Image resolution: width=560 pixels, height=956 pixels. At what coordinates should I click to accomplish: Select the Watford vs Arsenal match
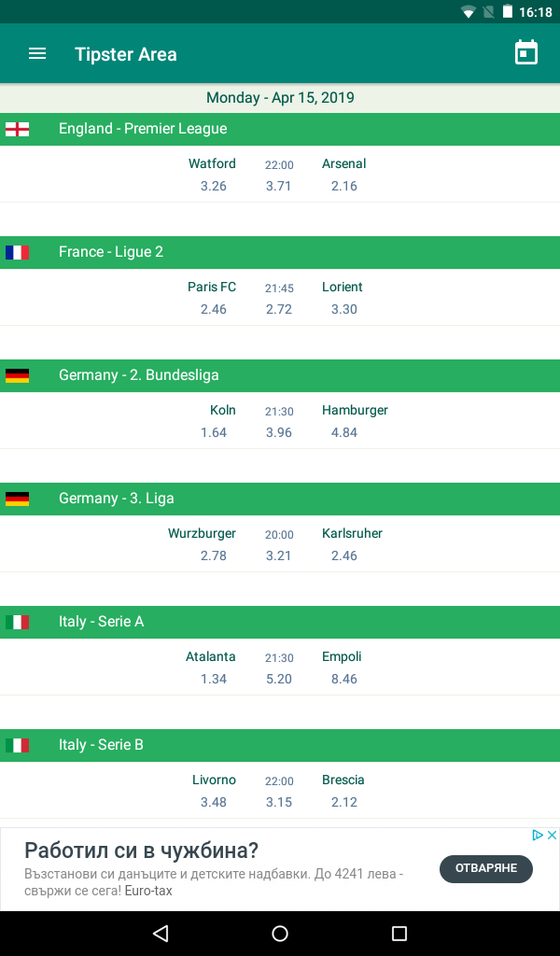coord(280,175)
